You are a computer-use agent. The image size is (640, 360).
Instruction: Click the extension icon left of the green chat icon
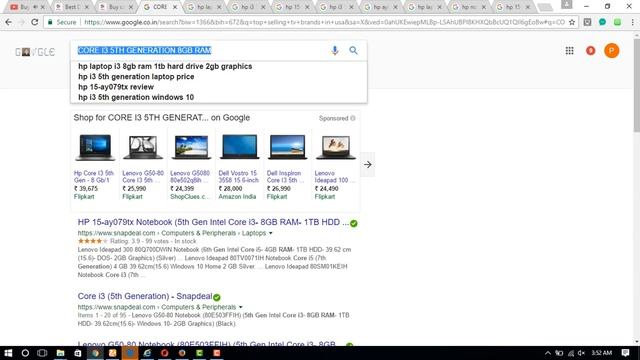tap(587, 22)
